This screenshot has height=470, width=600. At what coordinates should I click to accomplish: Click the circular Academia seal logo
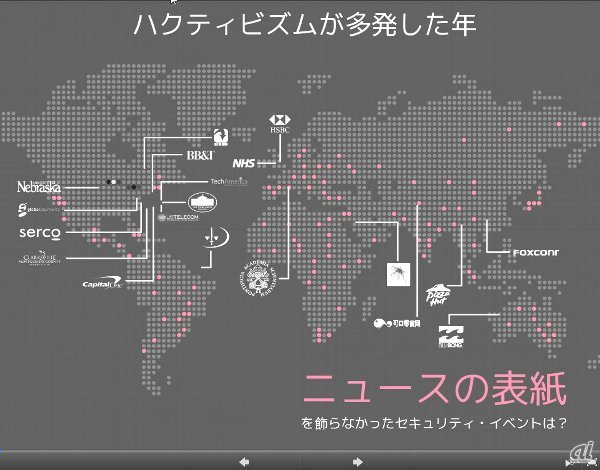259,278
